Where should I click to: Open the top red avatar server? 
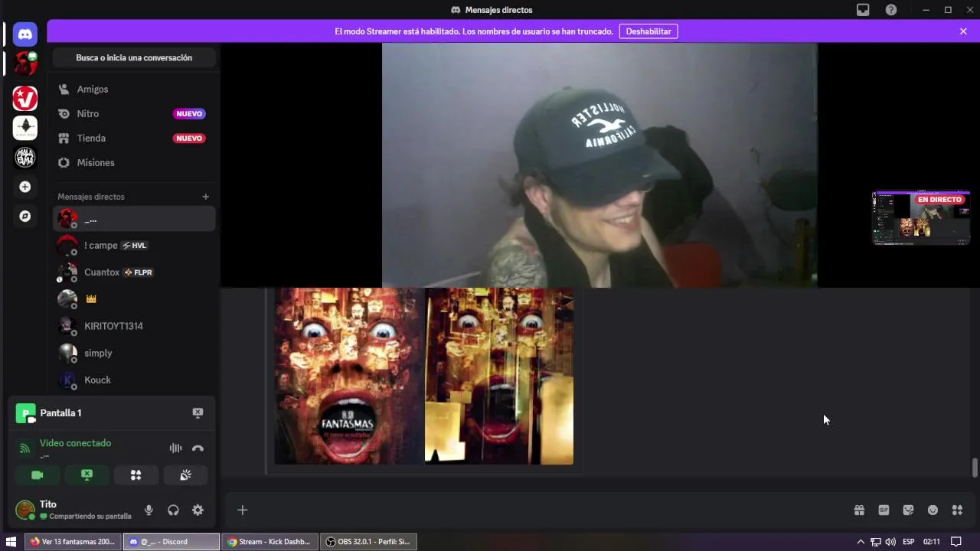pyautogui.click(x=25, y=64)
